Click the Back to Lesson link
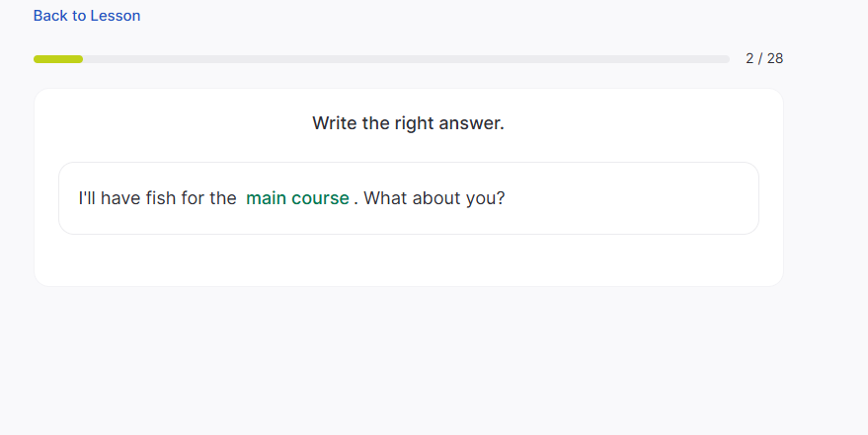Viewport: 868px width, 435px height. [x=87, y=16]
